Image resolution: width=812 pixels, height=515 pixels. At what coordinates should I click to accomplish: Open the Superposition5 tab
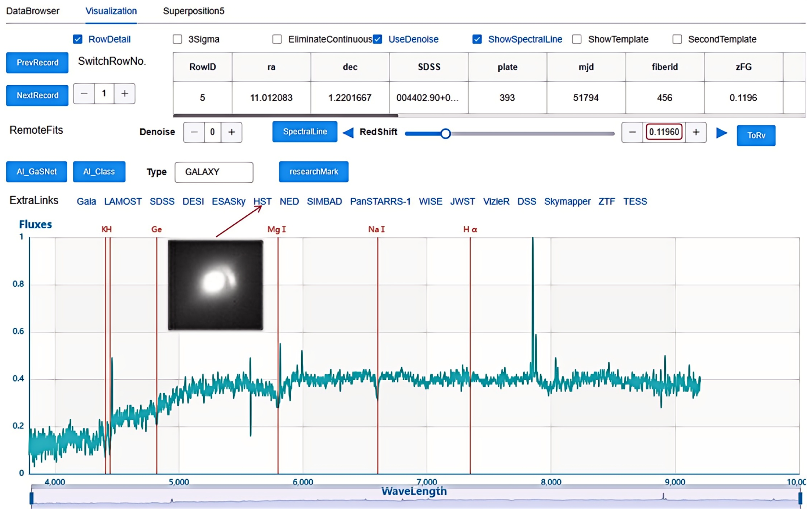pos(194,11)
